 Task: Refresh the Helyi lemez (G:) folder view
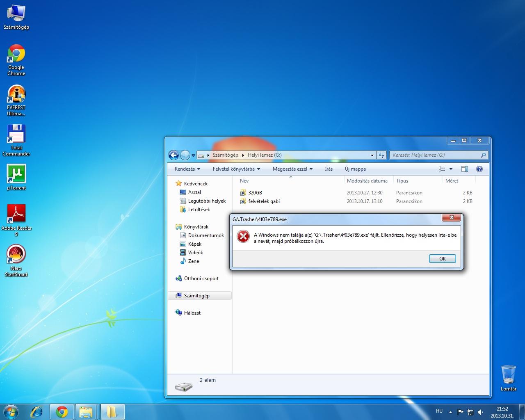click(382, 155)
